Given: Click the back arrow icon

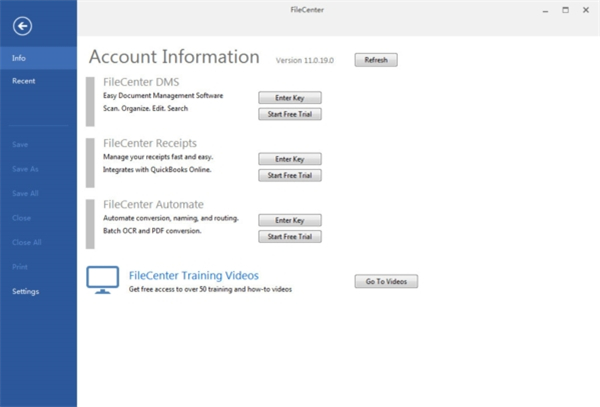Looking at the screenshot, I should pos(22,25).
